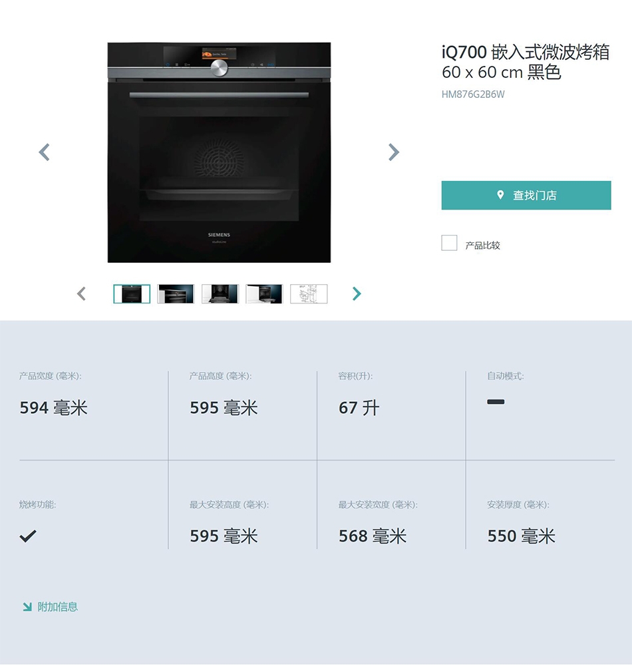Select the fifth installation diagram thumbnail
Viewport: 632px width, 672px height.
point(309,293)
